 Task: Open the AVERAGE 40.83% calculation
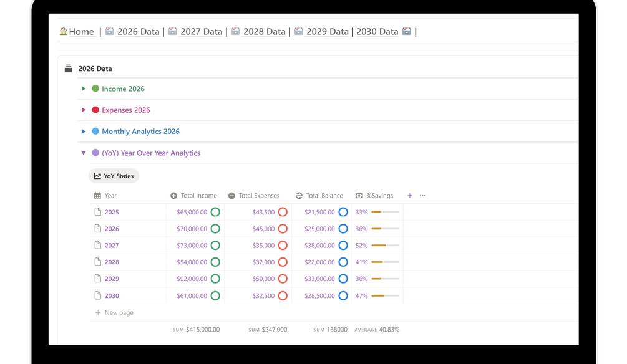point(377,330)
